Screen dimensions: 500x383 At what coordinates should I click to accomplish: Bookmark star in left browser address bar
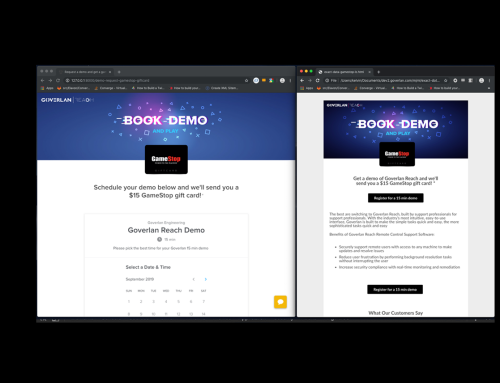point(246,80)
